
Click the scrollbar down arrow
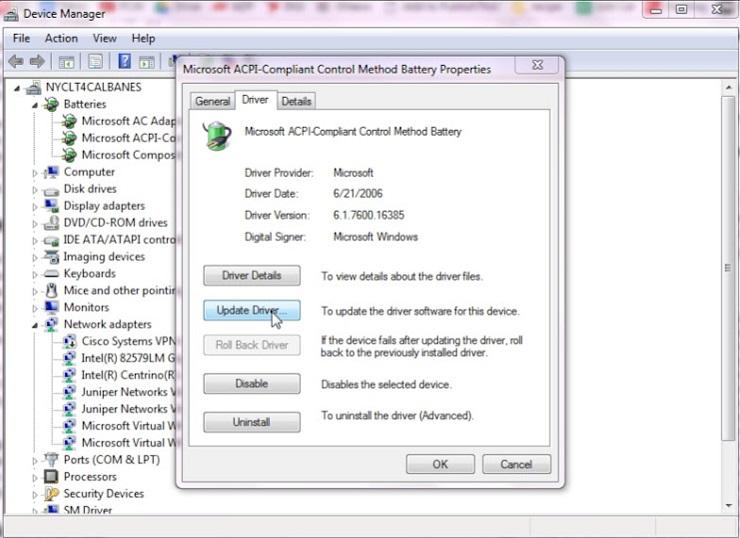point(729,505)
